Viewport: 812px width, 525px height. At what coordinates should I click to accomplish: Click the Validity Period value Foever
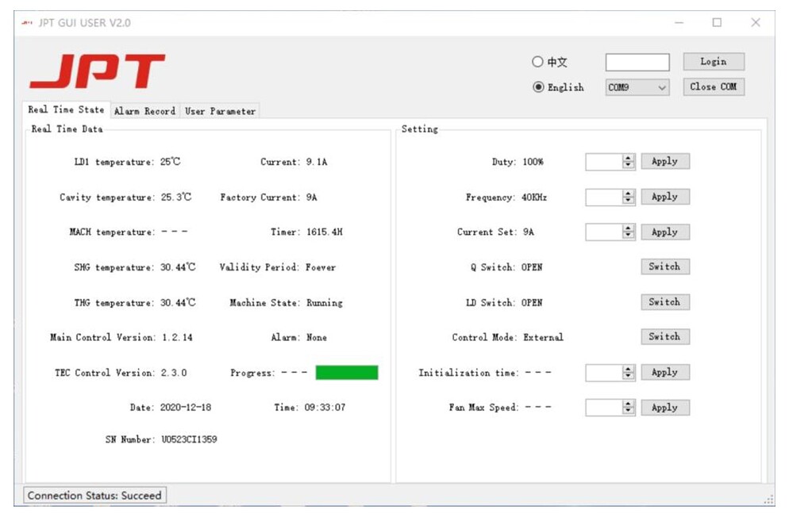(321, 267)
